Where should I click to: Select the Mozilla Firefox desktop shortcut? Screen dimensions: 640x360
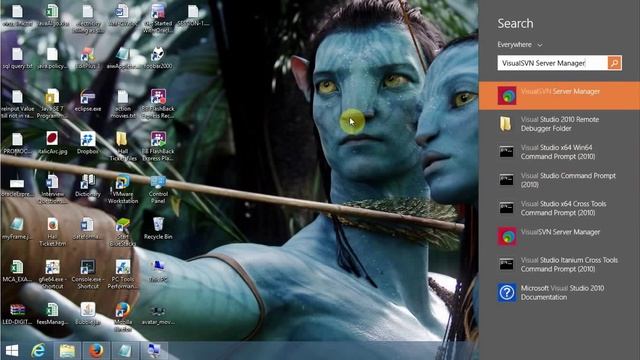122,317
